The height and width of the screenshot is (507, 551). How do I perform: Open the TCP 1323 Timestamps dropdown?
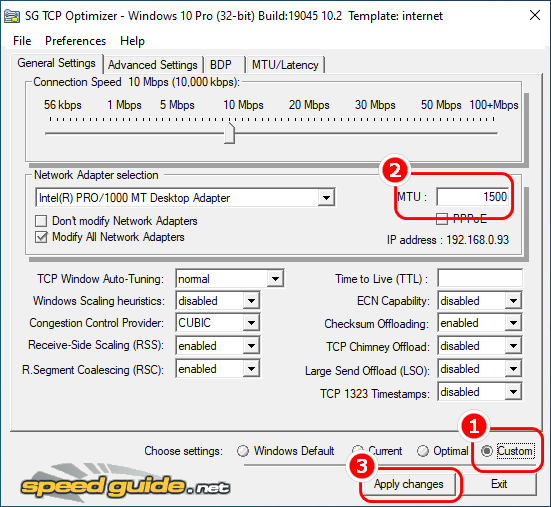tap(513, 392)
